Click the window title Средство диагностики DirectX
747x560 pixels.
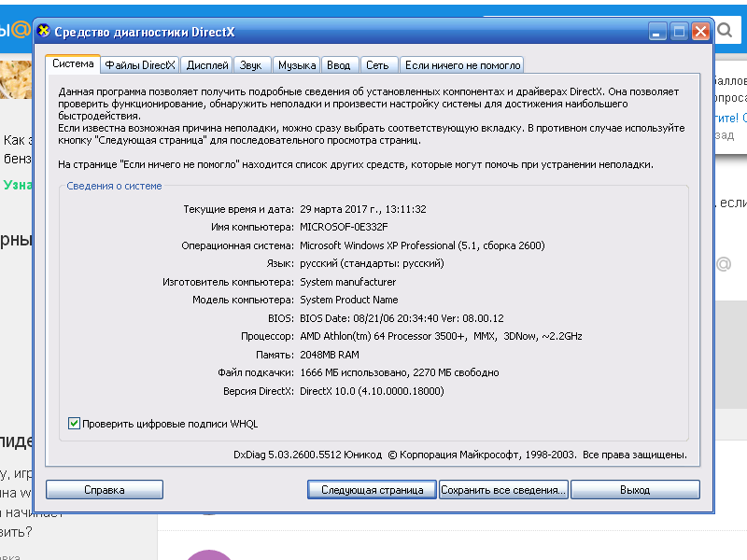point(145,32)
